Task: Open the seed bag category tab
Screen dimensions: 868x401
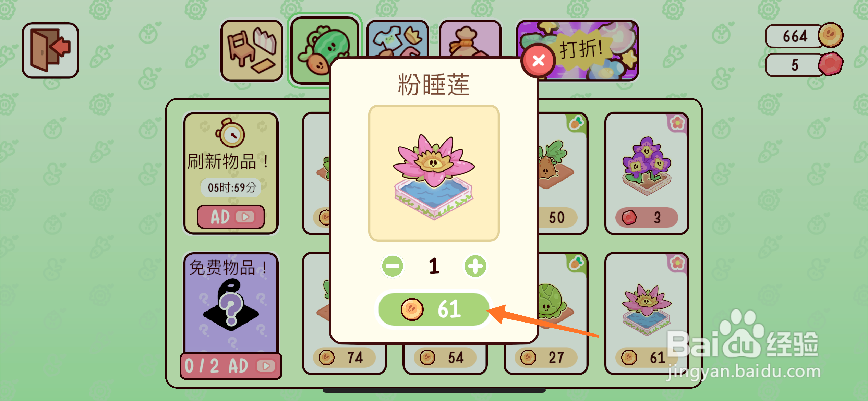Action: (x=470, y=38)
